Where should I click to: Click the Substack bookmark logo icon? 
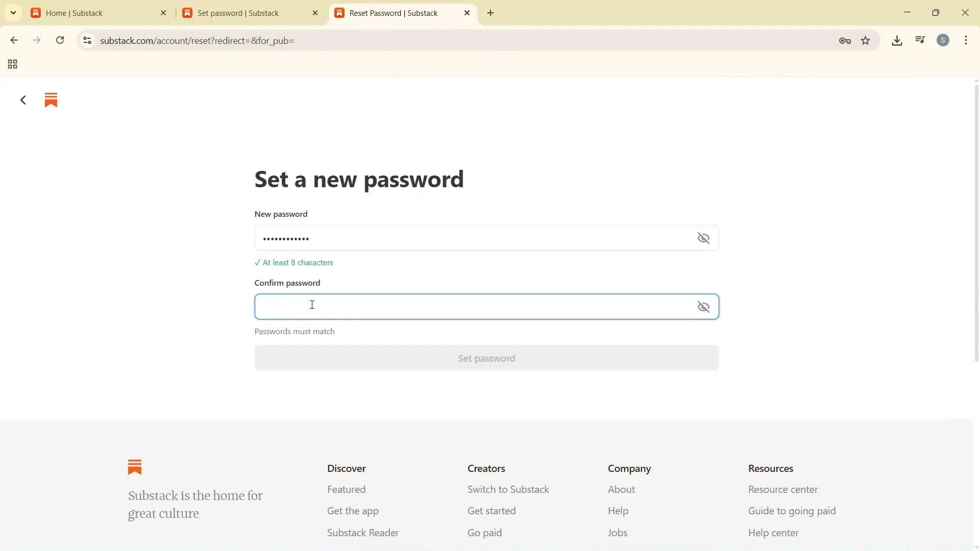coord(51,100)
